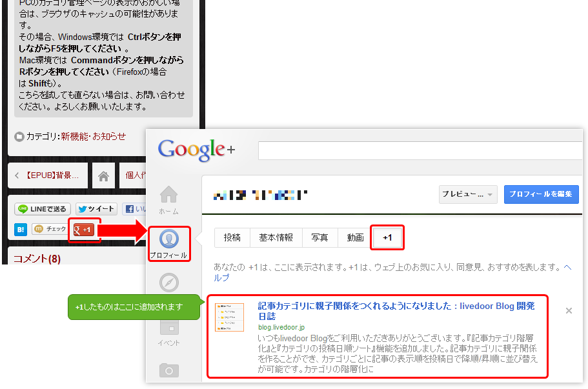Click the blog home icon button

point(103,175)
